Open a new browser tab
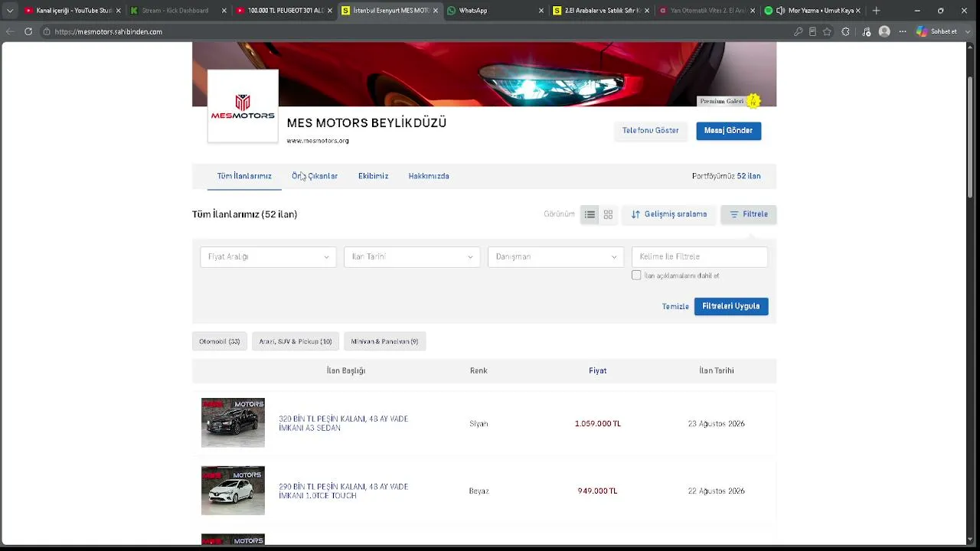Screen dimensions: 980x551 (876, 11)
